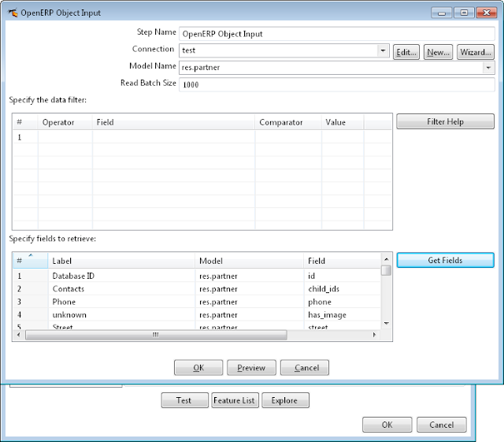Click OK in OpenERP Object Input dialog
504x442 pixels.
point(198,368)
